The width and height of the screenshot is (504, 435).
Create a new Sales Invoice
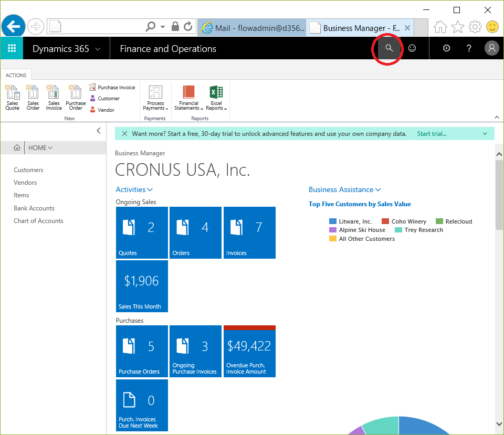[54, 98]
